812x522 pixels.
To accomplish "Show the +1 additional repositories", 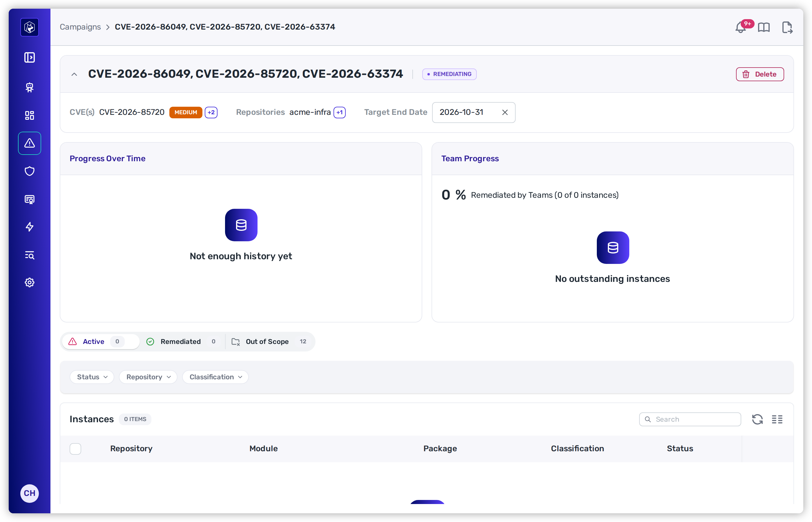I will pyautogui.click(x=339, y=112).
